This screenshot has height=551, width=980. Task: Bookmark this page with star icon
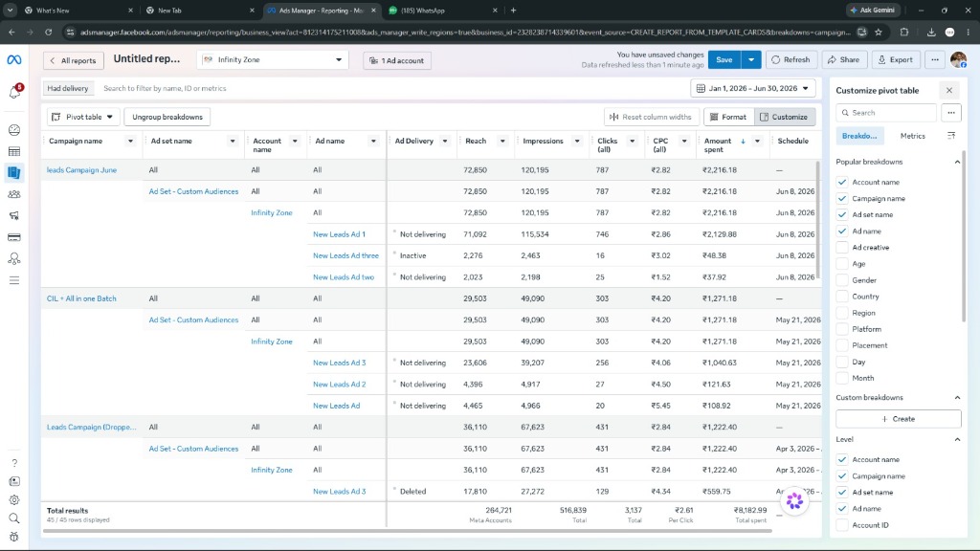click(x=879, y=32)
